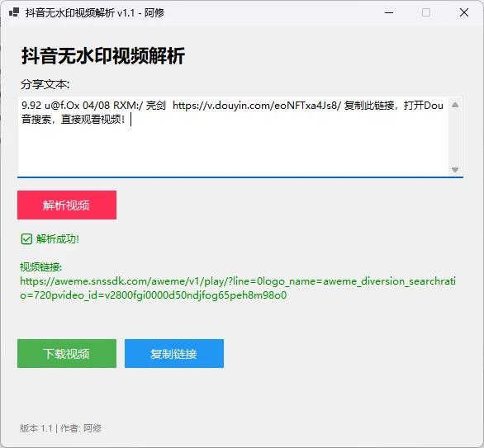Click the 分享文本: label

click(x=45, y=84)
